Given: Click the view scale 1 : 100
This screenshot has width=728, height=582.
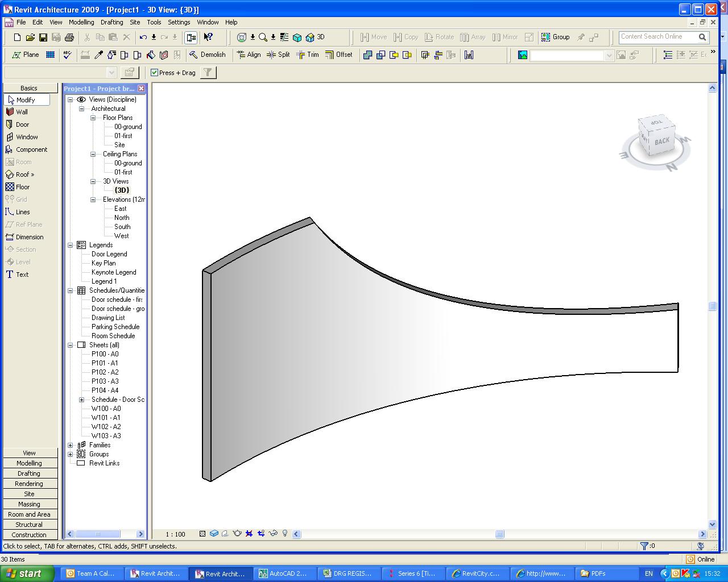Looking at the screenshot, I should [175, 534].
